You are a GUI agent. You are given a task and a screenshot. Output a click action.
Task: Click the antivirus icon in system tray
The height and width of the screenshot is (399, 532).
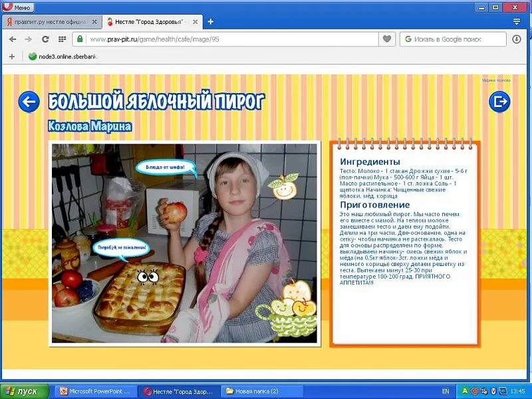pos(464,390)
